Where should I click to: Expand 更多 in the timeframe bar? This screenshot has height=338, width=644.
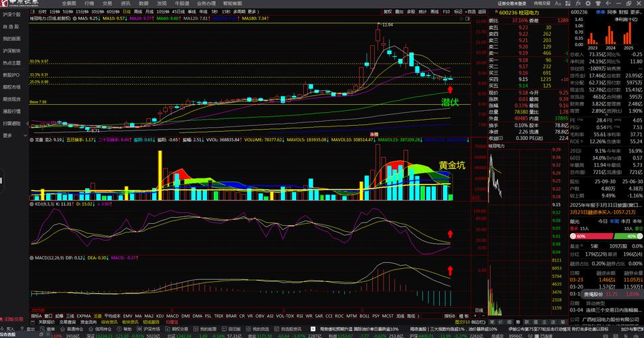(x=252, y=11)
